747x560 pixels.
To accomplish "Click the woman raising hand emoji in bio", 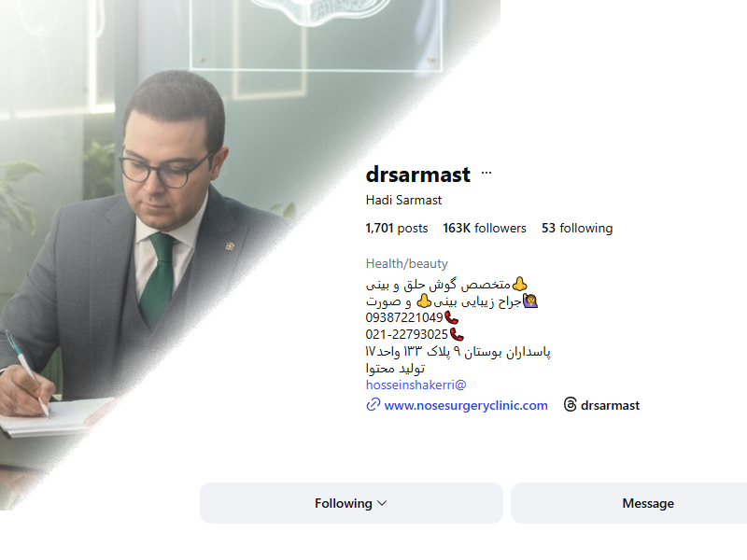I will [530, 301].
